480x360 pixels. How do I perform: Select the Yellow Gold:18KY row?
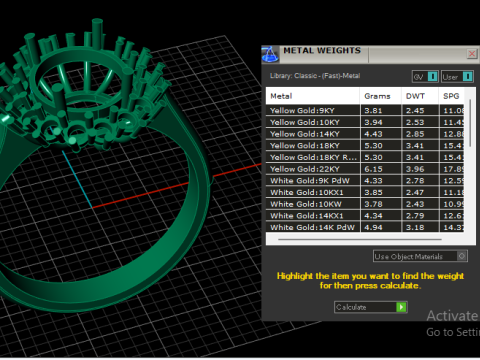(x=365, y=145)
